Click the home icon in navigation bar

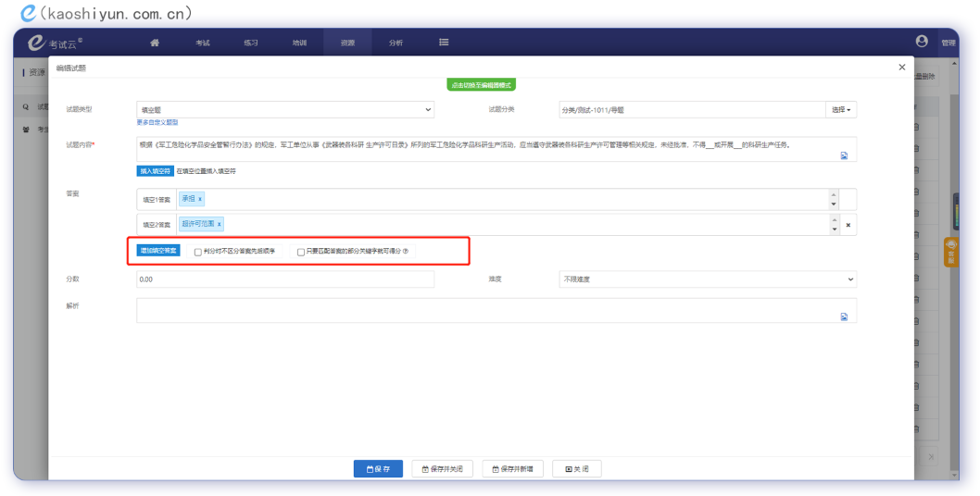[155, 43]
